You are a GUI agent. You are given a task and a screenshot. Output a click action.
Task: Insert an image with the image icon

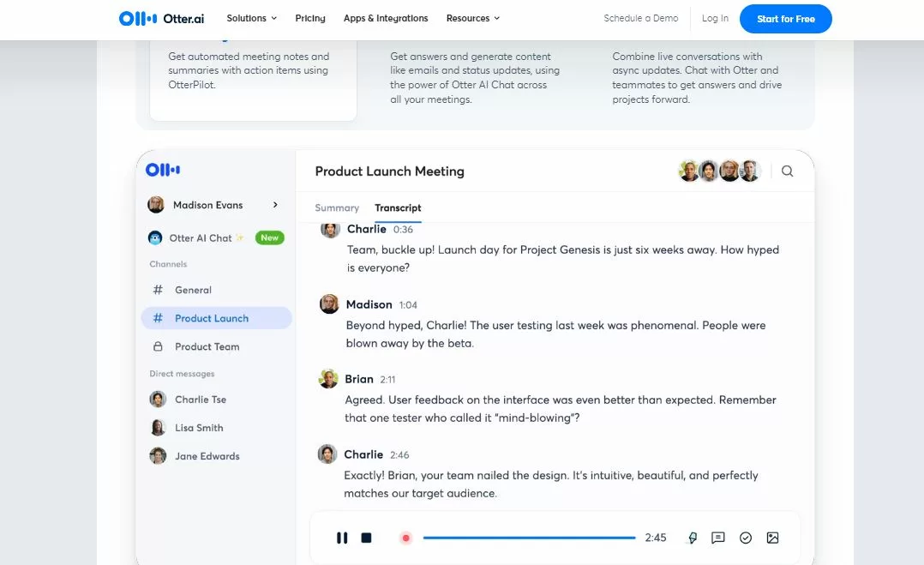772,538
